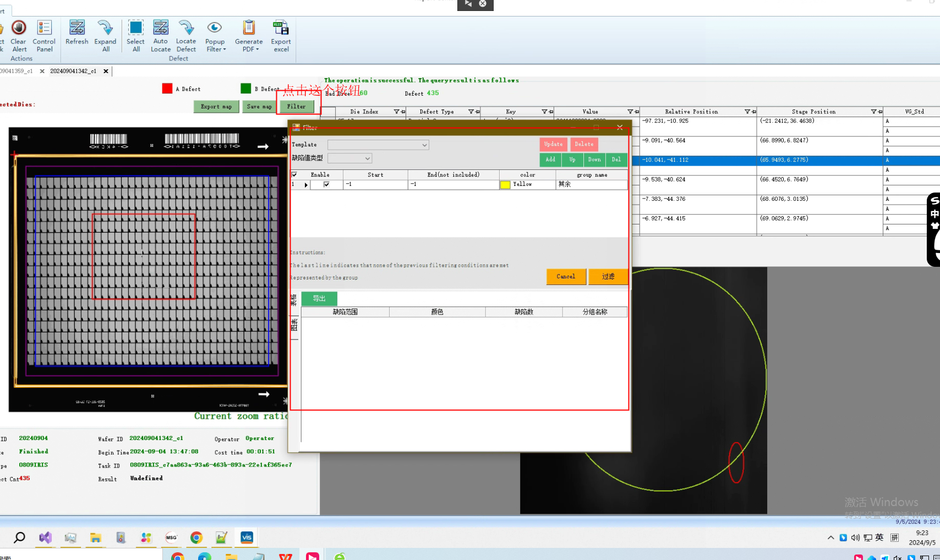Click the Defect Type column filter icon
Image resolution: width=940 pixels, height=560 pixels.
coord(471,112)
